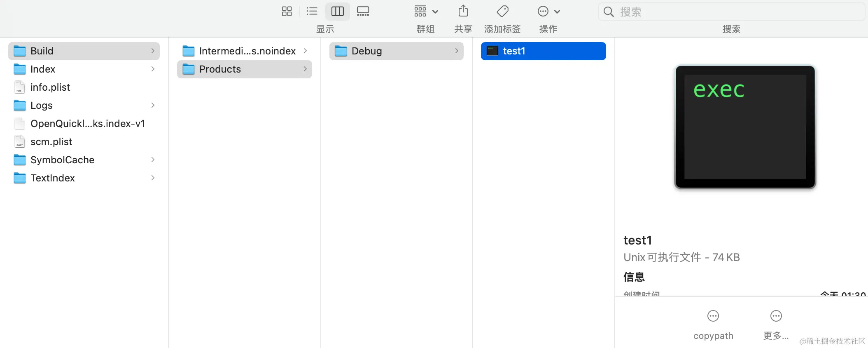Focus the search (搜索) field
Image resolution: width=868 pixels, height=348 pixels.
[731, 12]
